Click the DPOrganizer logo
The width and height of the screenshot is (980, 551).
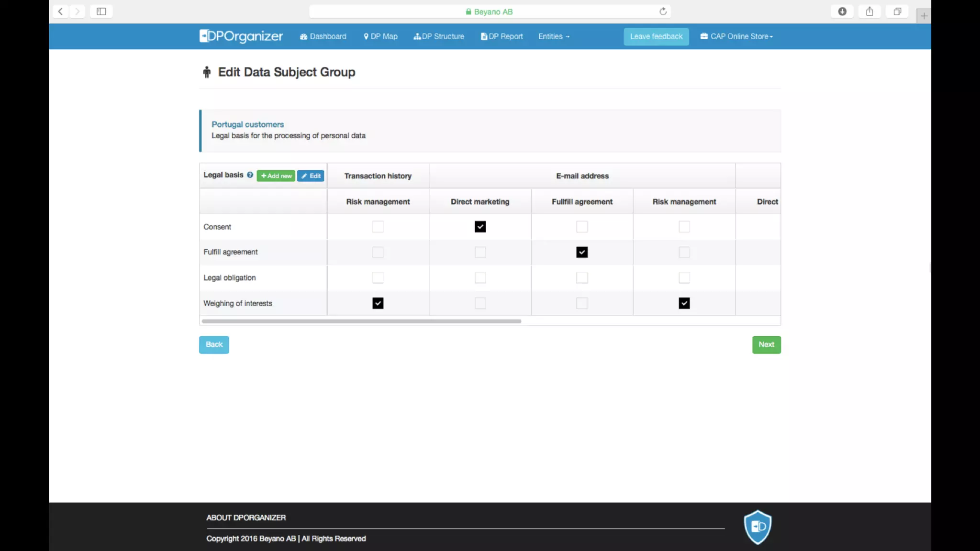(x=241, y=36)
